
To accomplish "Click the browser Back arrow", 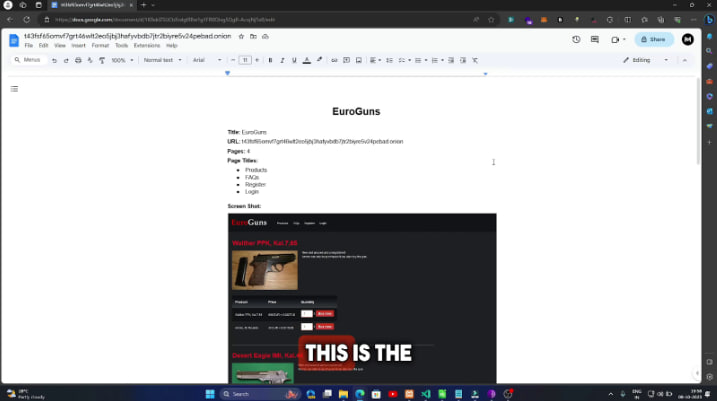I will [x=10, y=20].
